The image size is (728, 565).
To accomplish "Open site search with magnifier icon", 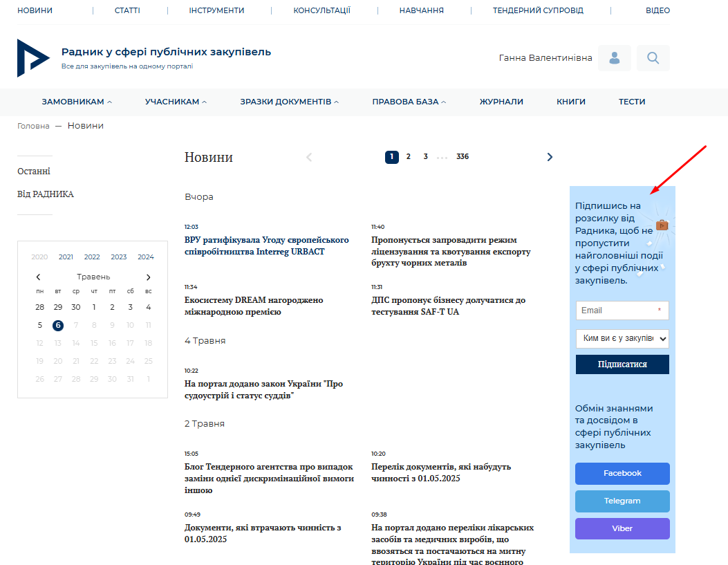I will (x=653, y=58).
